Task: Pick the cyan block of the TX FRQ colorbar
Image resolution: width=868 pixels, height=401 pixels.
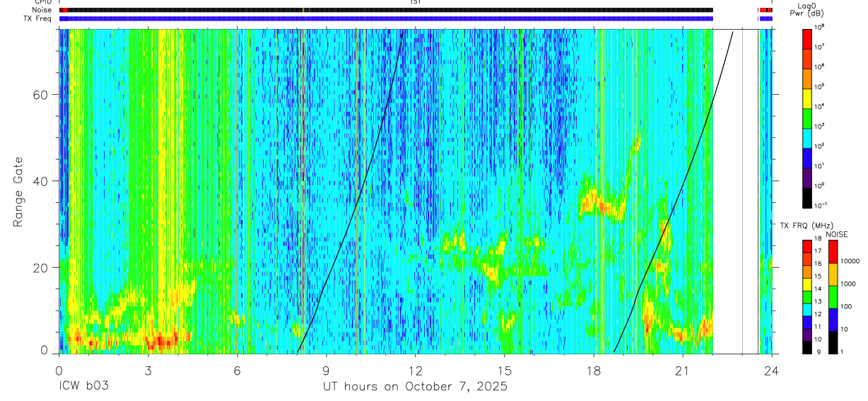Action: point(807,310)
